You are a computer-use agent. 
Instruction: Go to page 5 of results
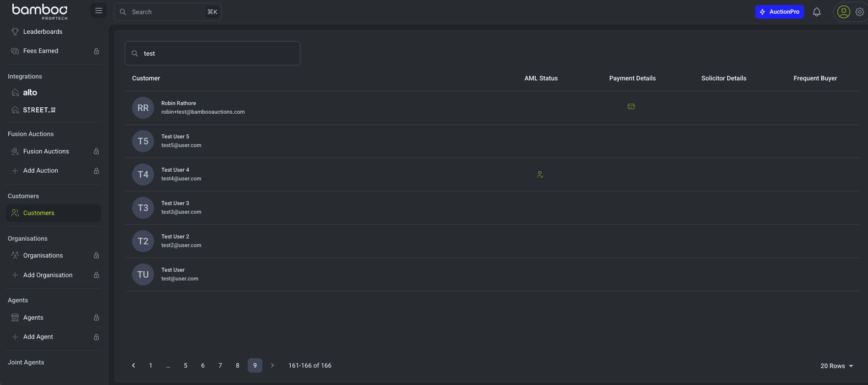186,365
